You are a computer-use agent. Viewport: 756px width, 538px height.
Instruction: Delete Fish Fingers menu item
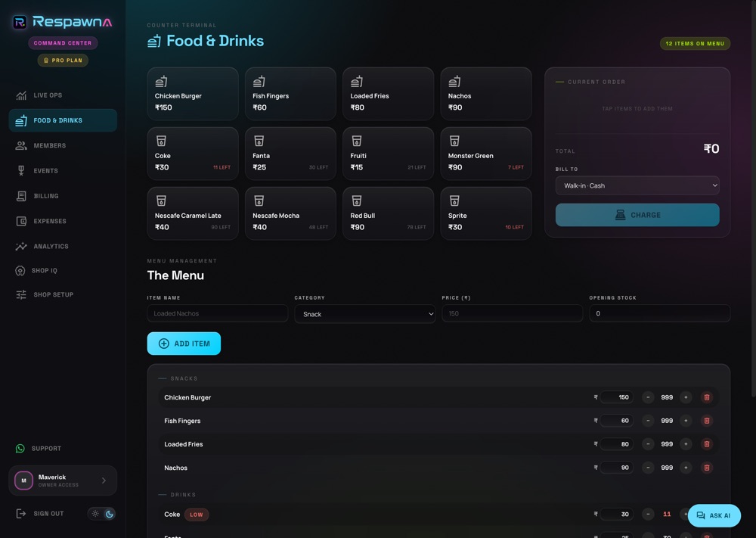(x=707, y=421)
